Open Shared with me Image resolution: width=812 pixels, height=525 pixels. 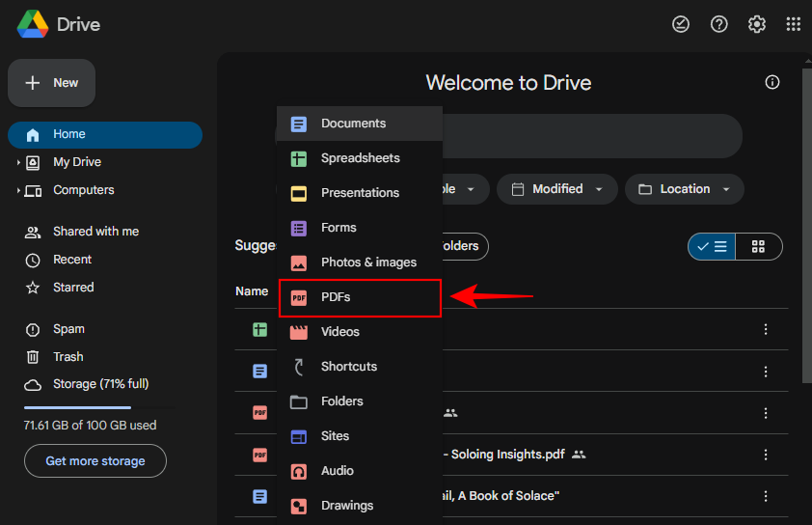click(x=95, y=232)
